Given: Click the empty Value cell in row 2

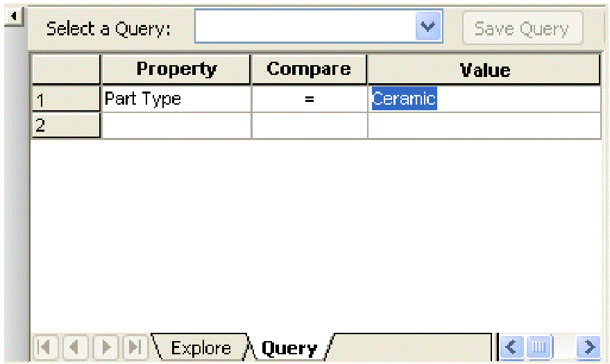Looking at the screenshot, I should pos(484,125).
